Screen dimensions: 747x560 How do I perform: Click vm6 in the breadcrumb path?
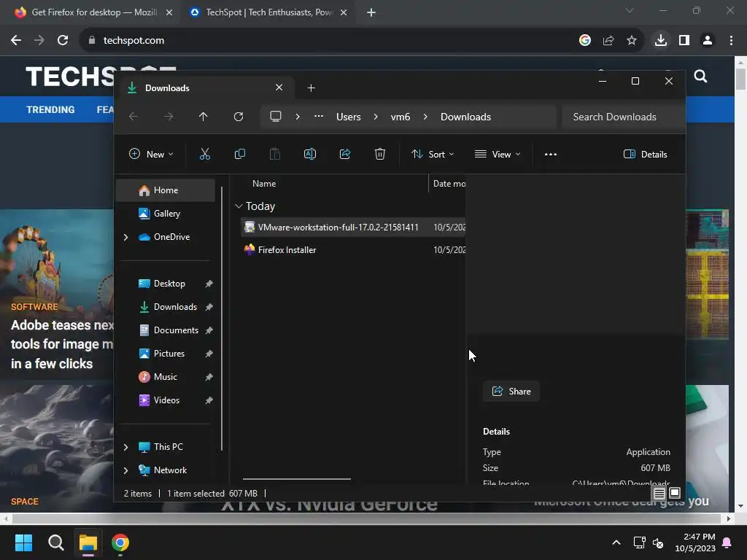400,117
